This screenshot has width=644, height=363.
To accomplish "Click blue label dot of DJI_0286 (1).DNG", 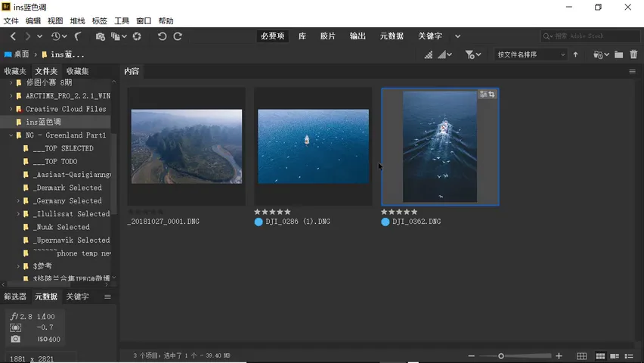I will coord(259,222).
